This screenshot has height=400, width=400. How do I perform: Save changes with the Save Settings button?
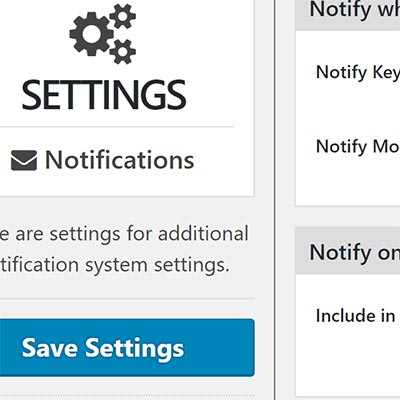tap(127, 348)
